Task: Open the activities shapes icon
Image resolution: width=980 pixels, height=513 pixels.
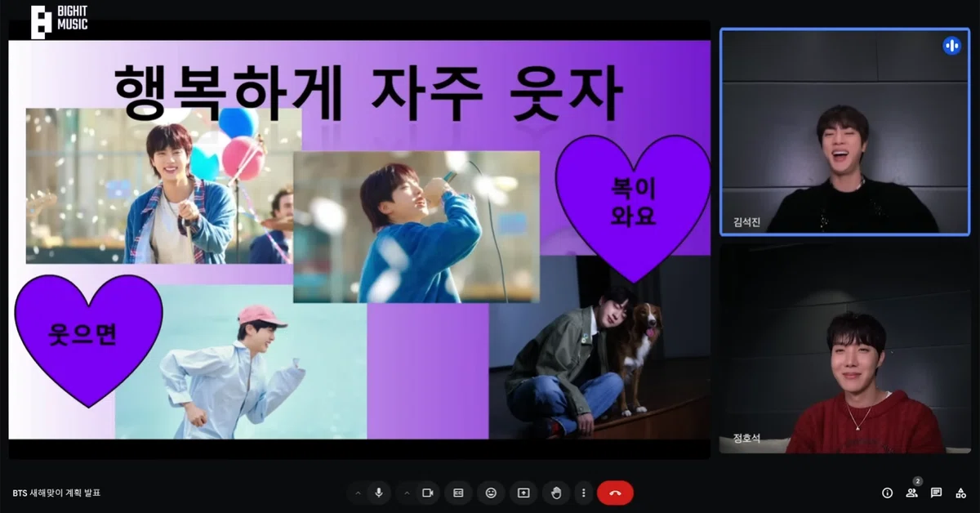Action: (x=960, y=493)
